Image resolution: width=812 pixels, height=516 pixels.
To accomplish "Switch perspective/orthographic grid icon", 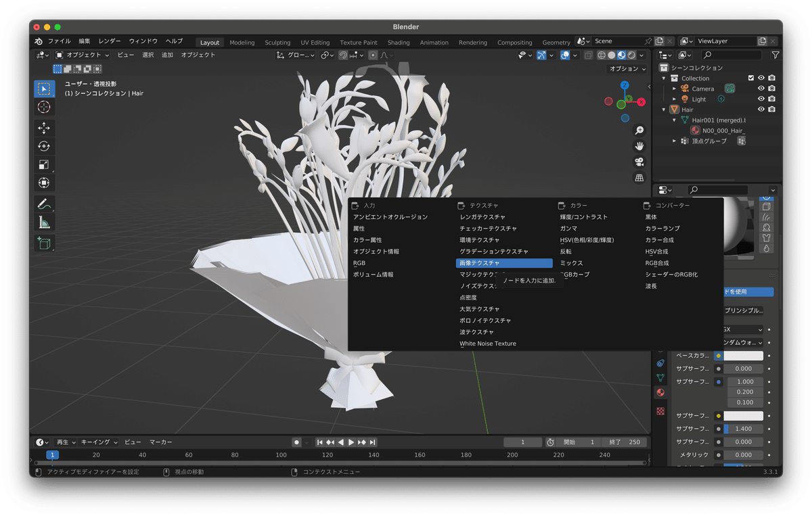I will pyautogui.click(x=639, y=177).
